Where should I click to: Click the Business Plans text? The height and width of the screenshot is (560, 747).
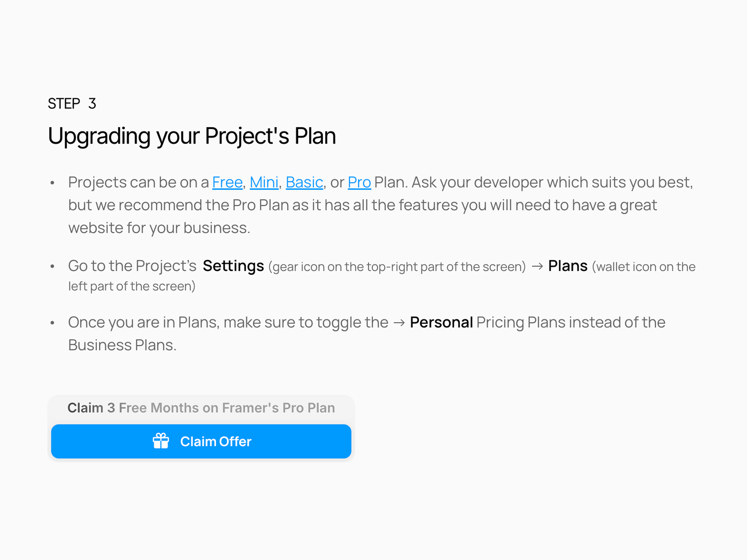(x=122, y=345)
